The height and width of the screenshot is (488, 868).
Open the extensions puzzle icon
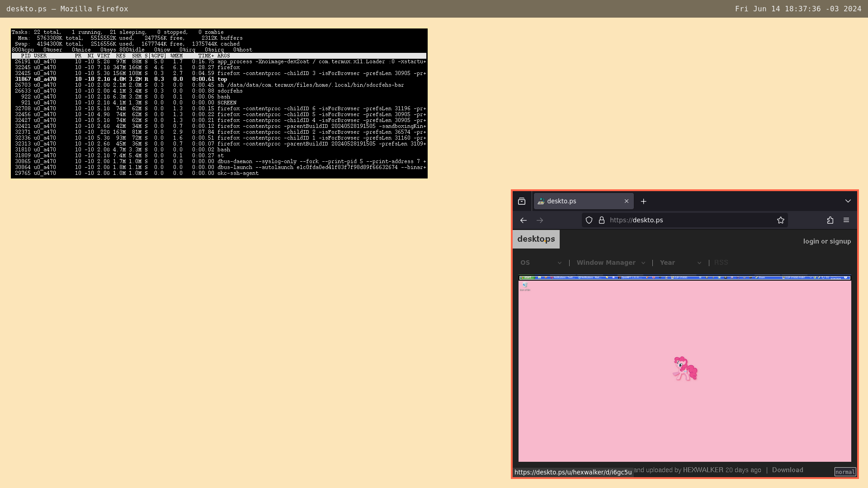pos(830,220)
